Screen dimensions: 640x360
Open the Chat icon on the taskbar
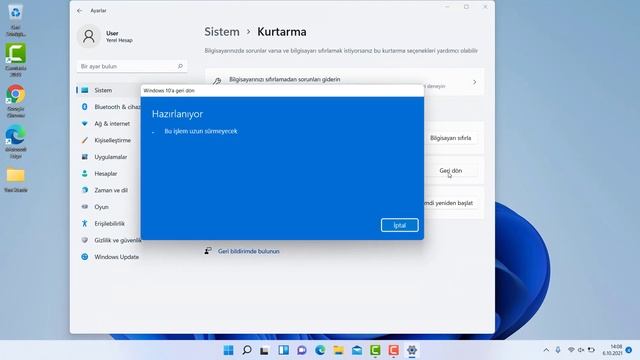tap(302, 350)
